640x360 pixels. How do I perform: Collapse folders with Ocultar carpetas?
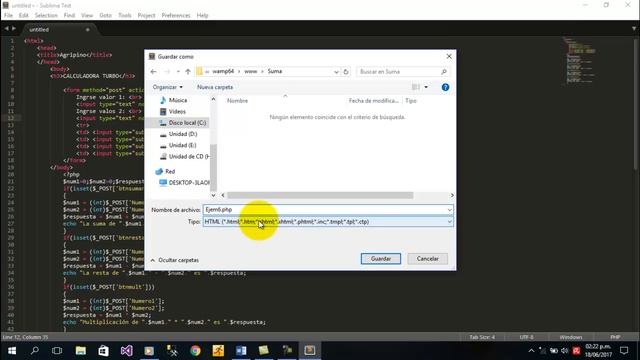point(174,260)
